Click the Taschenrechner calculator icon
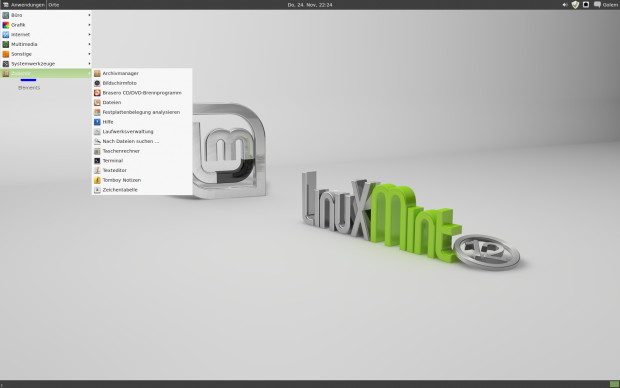 click(97, 151)
